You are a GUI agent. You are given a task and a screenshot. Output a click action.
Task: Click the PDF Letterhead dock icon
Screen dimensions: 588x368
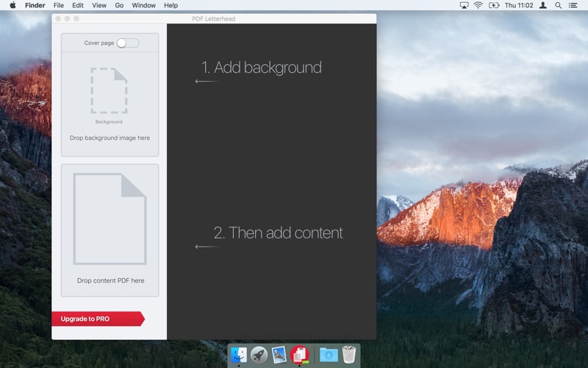click(299, 355)
